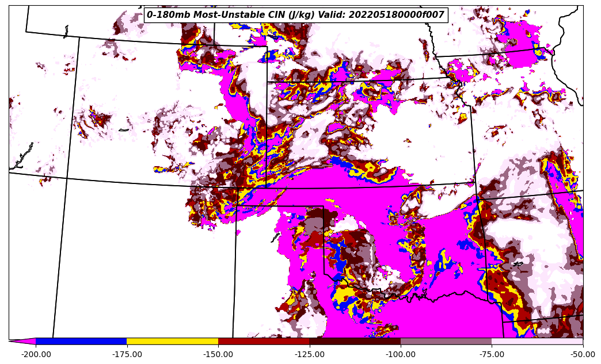601x364 pixels.
Task: Click the -75.00 colorbar tick label
Action: (x=492, y=354)
